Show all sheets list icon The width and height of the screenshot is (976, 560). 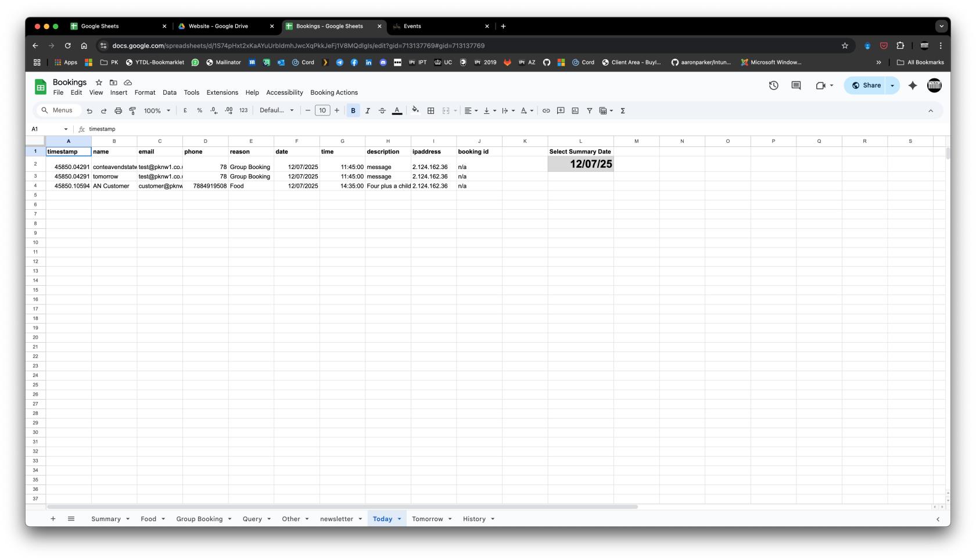tap(71, 519)
